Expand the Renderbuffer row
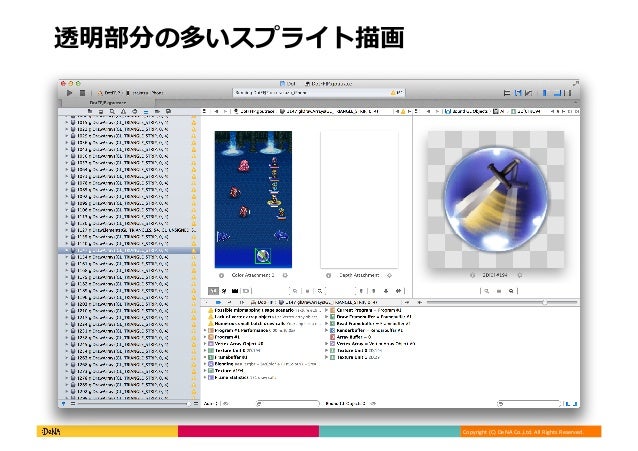This screenshot has width=638, height=451. [326, 331]
